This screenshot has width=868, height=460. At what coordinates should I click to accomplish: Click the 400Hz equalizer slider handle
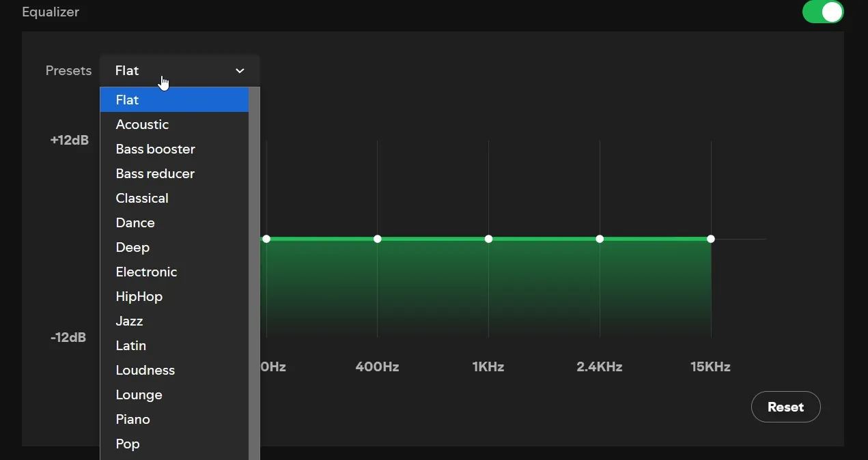coord(378,239)
